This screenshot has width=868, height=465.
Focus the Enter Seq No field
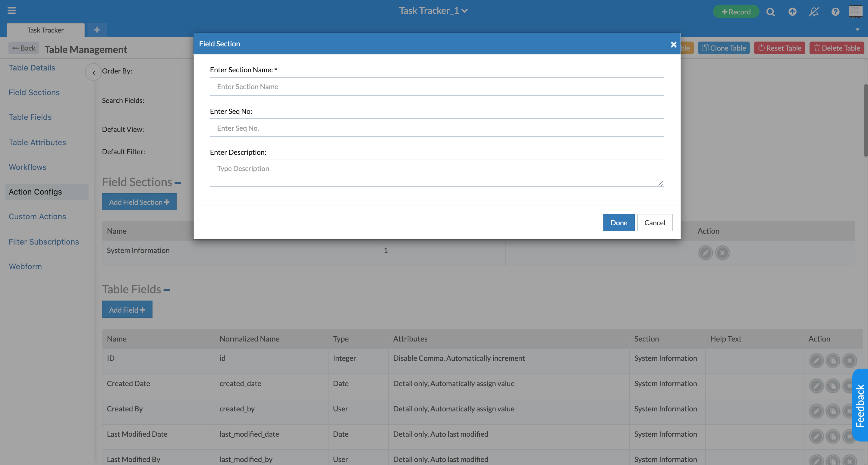437,128
